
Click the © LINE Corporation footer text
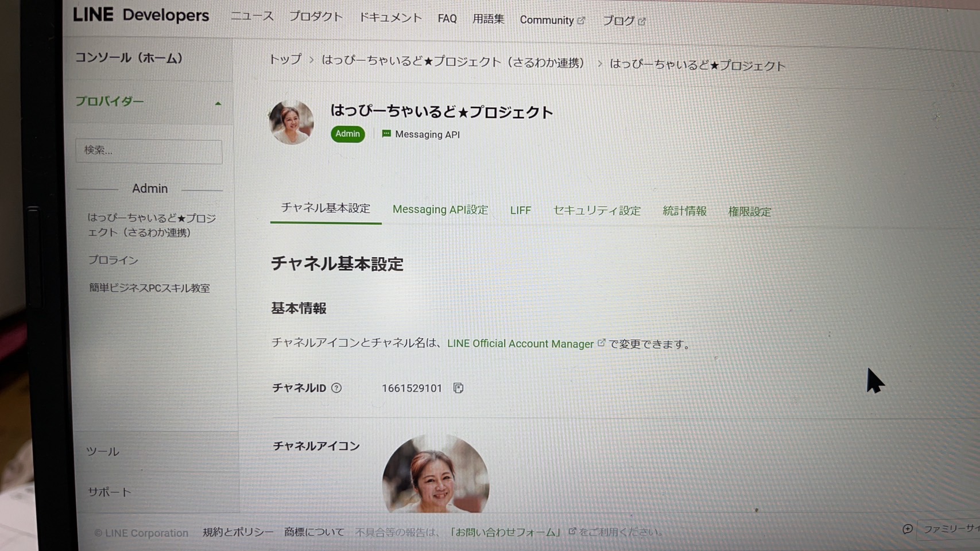[x=141, y=533]
